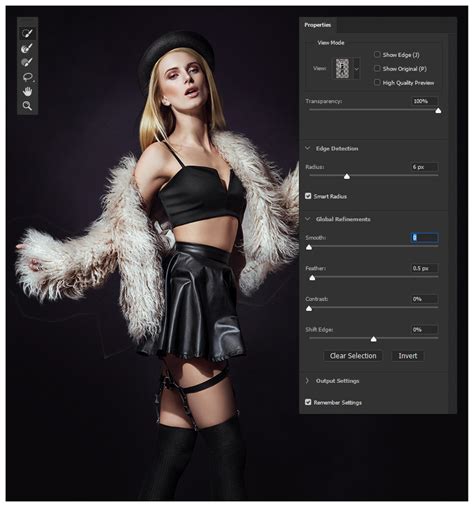Open the View mode dropdown arrow
Screen dimensions: 474x507
click(x=356, y=69)
